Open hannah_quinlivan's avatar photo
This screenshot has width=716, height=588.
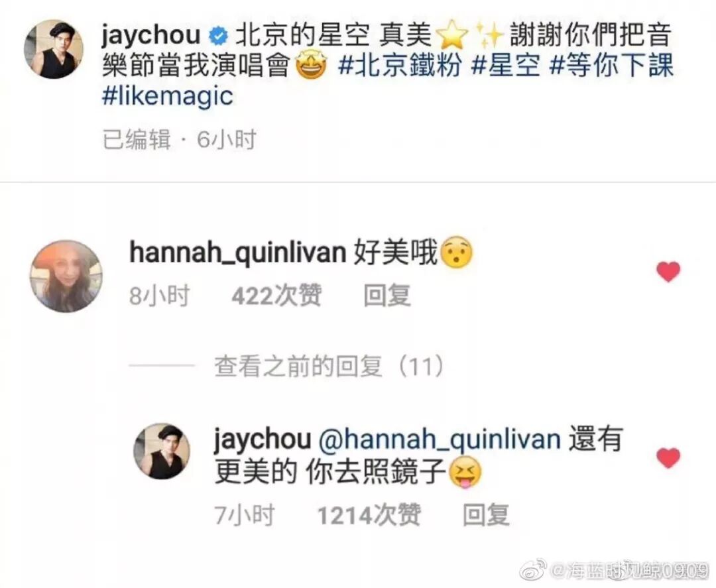pos(66,276)
